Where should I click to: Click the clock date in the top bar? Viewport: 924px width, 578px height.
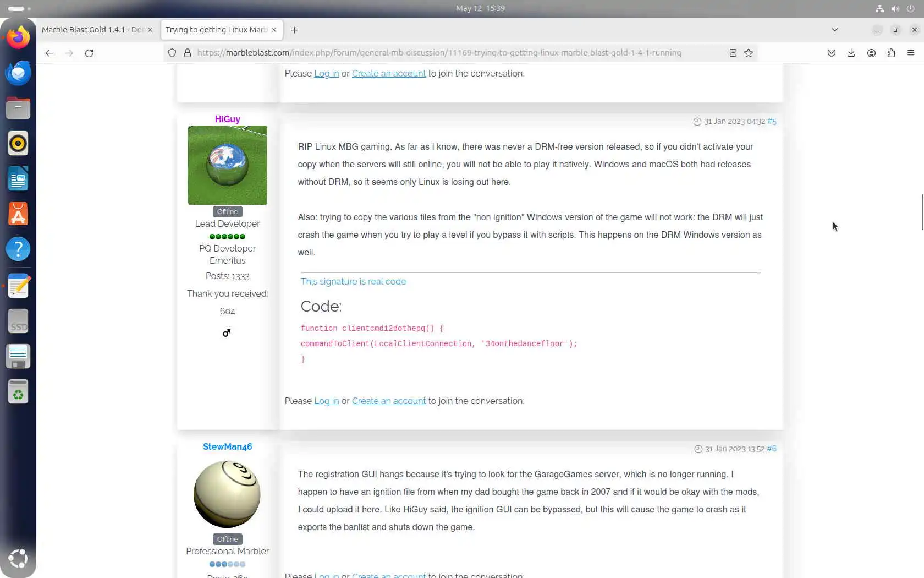[480, 8]
